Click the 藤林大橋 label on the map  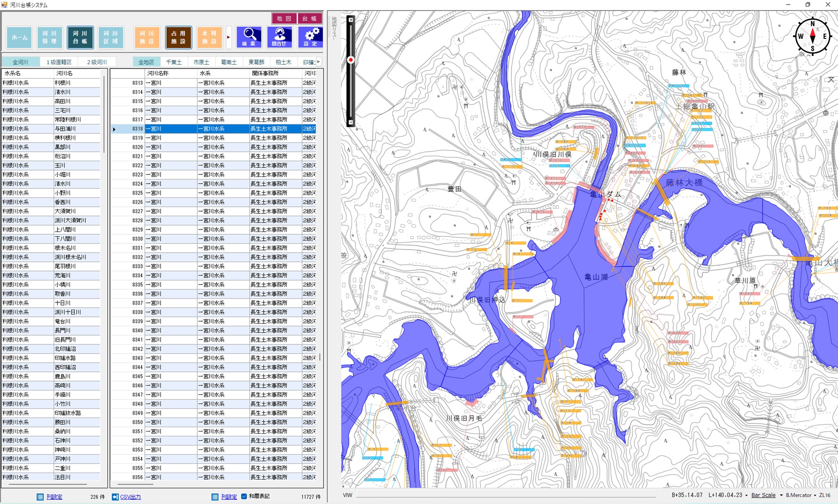coord(684,183)
